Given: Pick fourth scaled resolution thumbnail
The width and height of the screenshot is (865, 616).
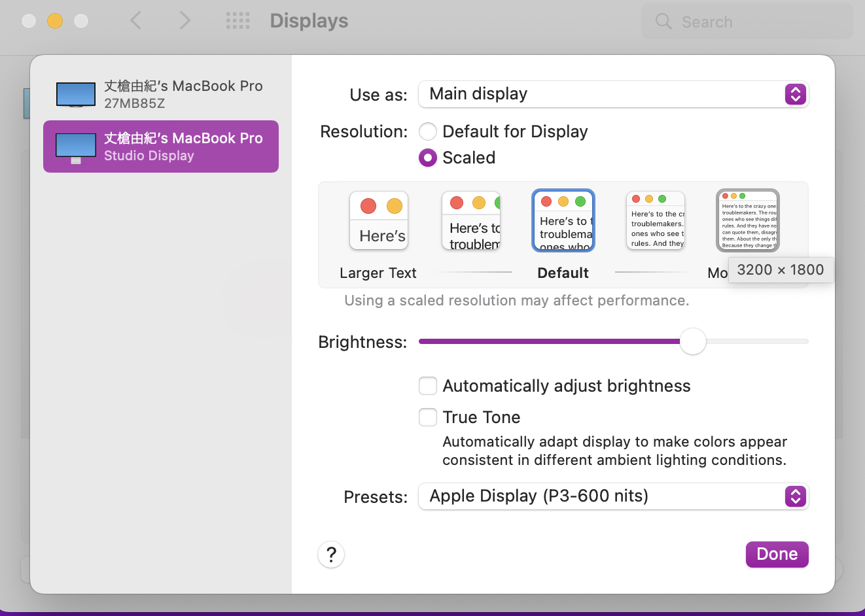Looking at the screenshot, I should click(x=656, y=220).
